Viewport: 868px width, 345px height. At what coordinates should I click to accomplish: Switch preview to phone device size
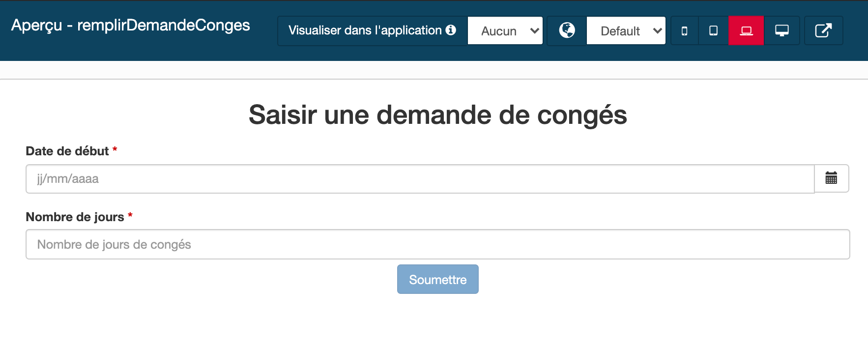click(x=684, y=31)
